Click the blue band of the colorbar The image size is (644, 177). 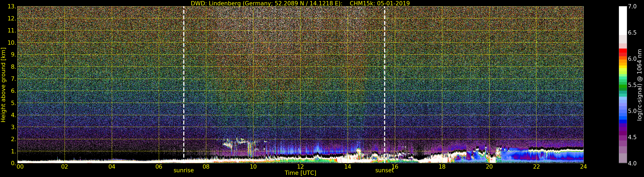click(x=623, y=121)
